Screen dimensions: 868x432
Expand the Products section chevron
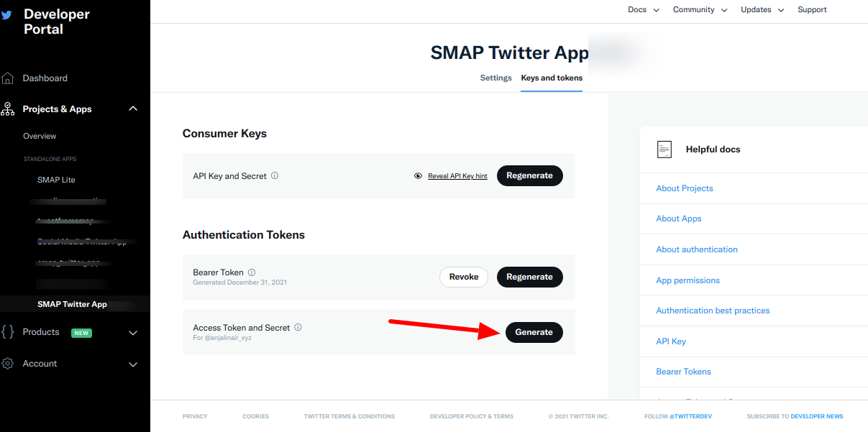(133, 333)
